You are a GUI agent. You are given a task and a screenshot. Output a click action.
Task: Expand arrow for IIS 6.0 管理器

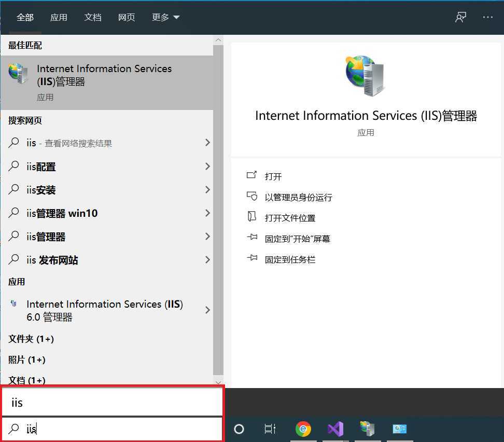point(207,310)
